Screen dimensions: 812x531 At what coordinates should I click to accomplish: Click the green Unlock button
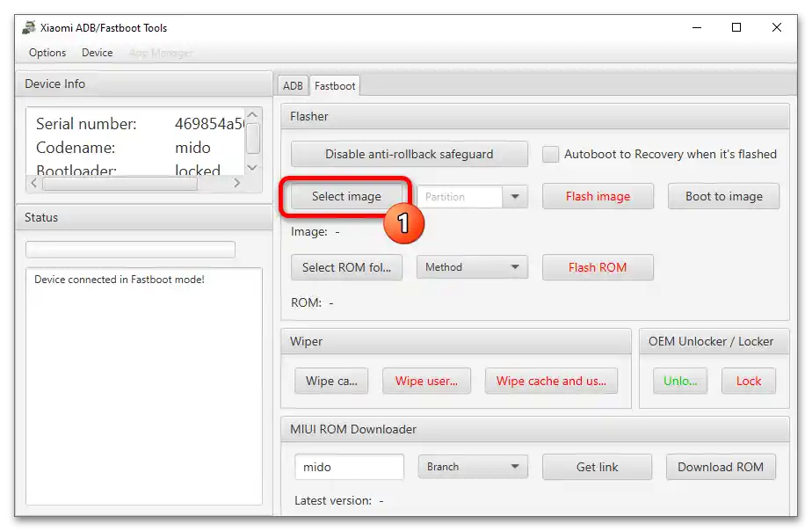tap(680, 381)
